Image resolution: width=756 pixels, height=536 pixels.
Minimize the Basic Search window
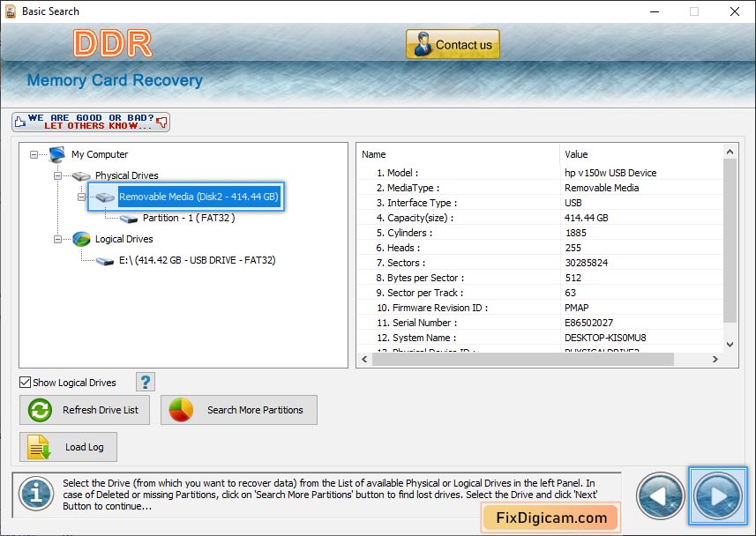coord(655,11)
